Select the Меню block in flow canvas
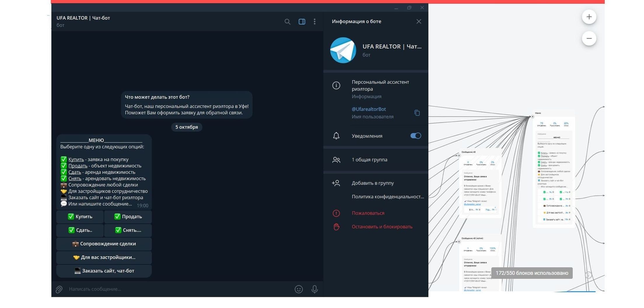Viewport: 644px width, 308px height. (x=554, y=169)
